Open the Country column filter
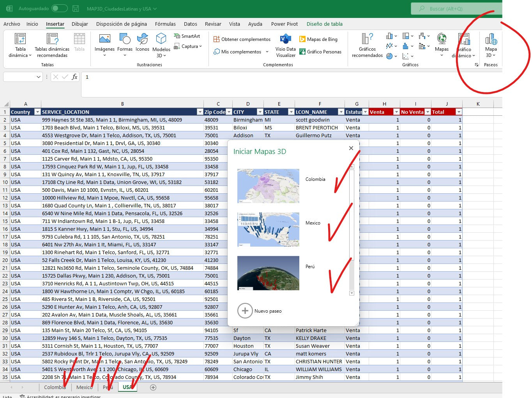 [37, 112]
